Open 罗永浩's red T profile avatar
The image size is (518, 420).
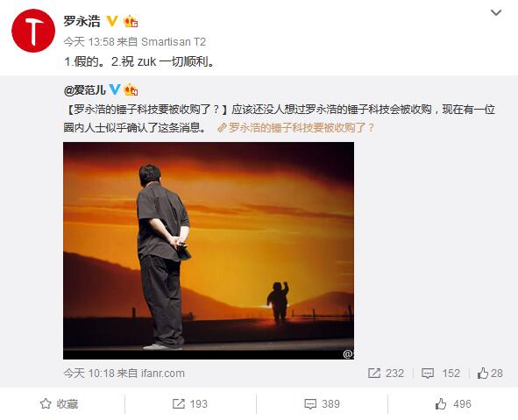tap(33, 31)
